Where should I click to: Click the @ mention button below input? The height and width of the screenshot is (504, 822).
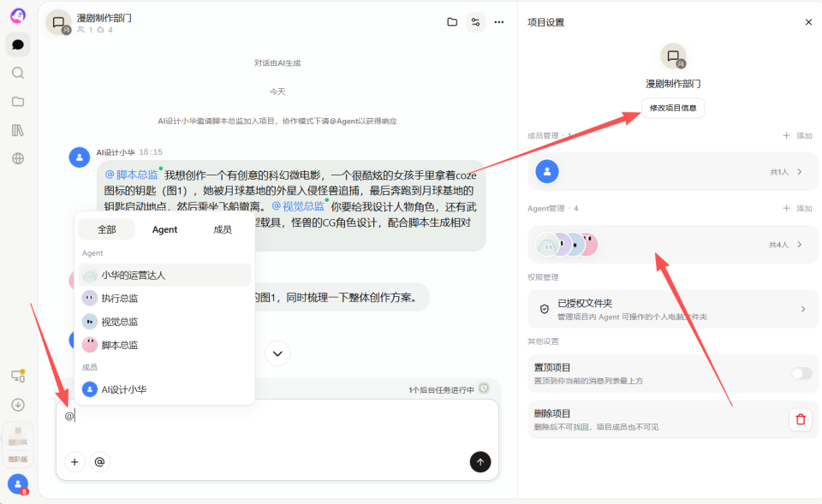(x=99, y=461)
